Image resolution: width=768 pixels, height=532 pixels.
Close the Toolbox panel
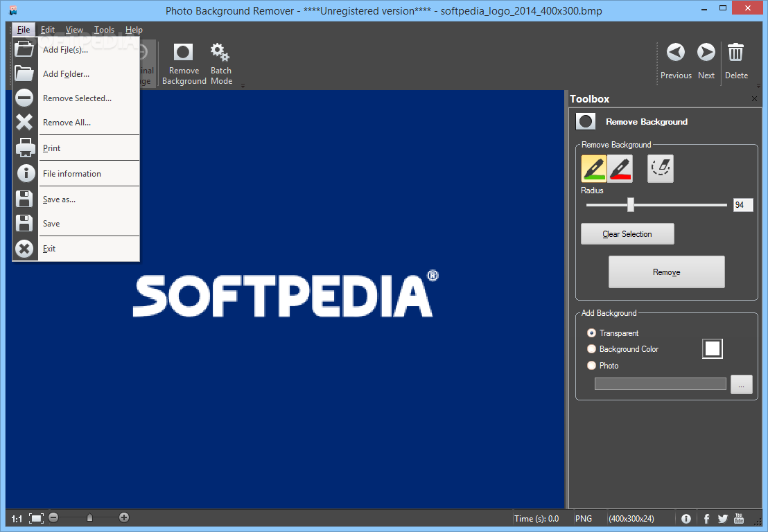(x=754, y=99)
